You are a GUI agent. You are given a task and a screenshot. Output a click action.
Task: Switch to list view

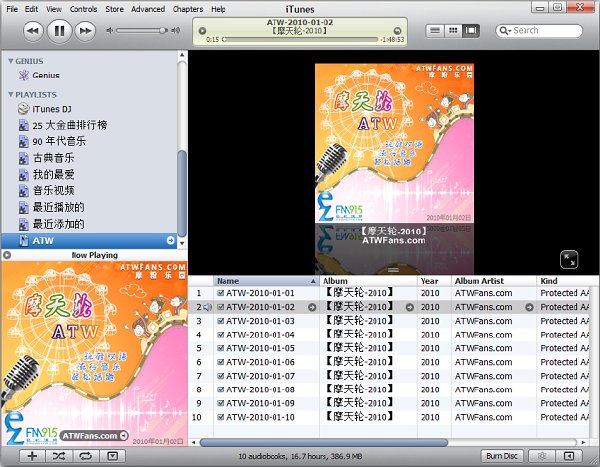(435, 31)
